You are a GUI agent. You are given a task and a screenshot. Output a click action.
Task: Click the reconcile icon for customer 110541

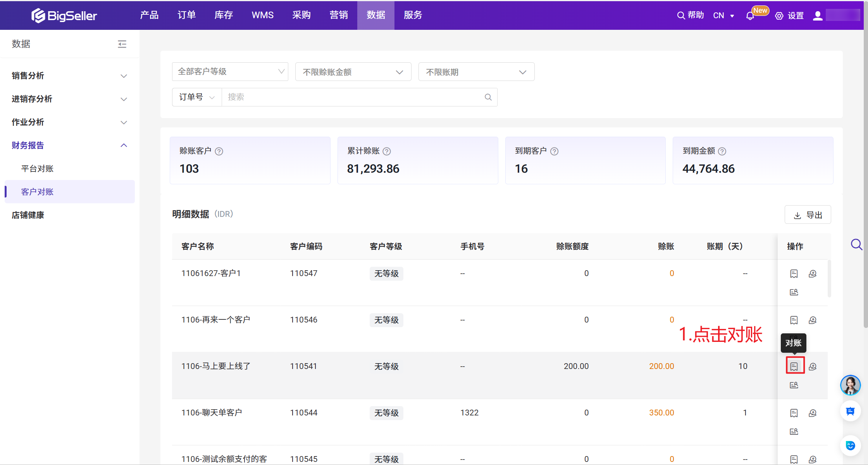[794, 366]
